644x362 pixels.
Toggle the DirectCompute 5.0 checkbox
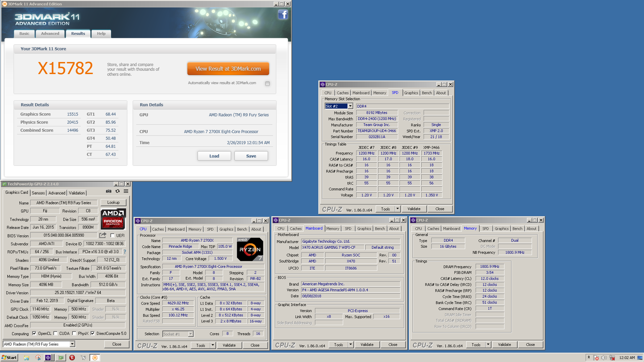tap(93, 334)
